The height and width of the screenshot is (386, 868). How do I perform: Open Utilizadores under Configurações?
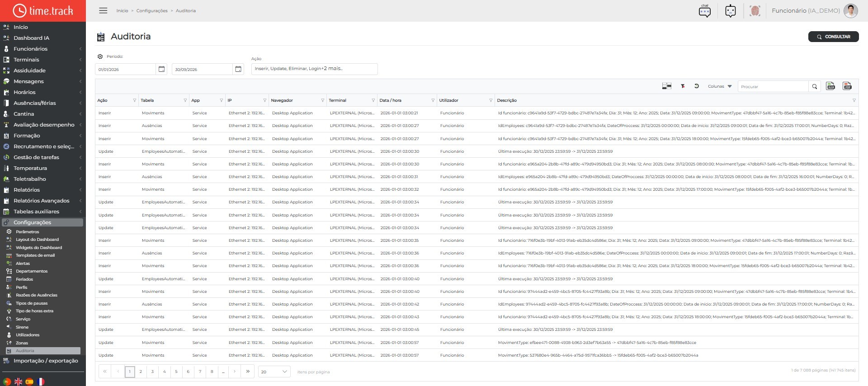pyautogui.click(x=28, y=335)
